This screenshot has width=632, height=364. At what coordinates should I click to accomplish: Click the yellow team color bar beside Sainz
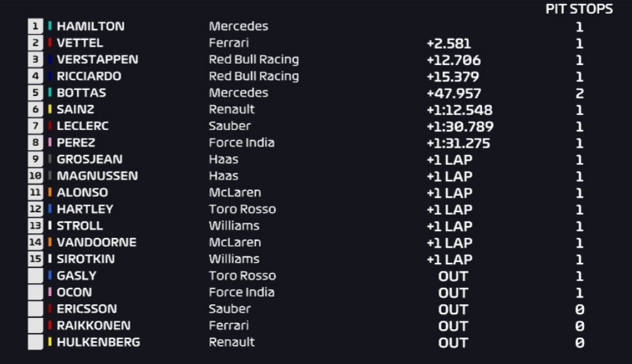pyautogui.click(x=50, y=109)
